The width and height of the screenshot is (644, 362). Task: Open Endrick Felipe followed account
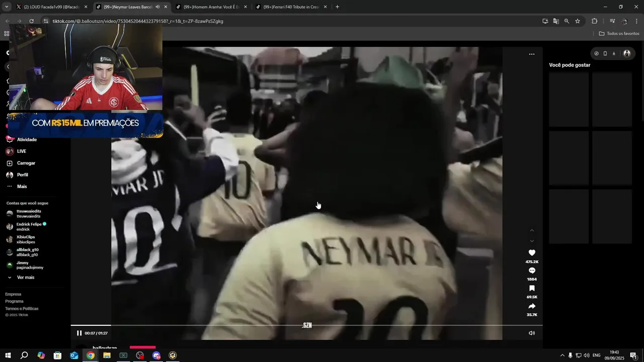click(x=27, y=227)
